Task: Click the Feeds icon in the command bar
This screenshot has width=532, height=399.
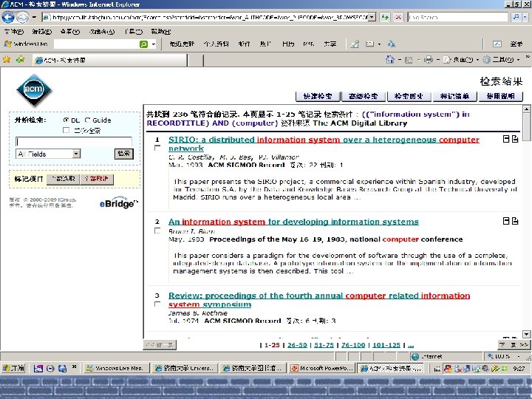Action: pos(409,60)
